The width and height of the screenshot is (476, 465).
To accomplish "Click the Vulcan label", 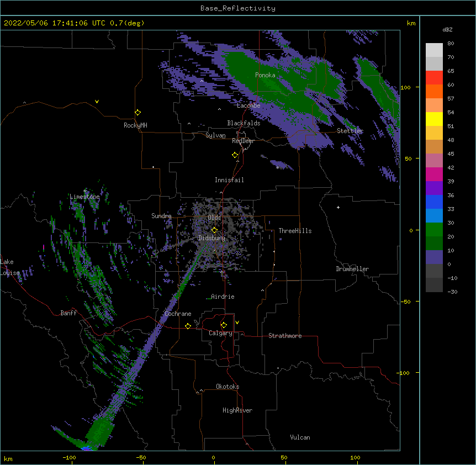I will pos(300,437).
